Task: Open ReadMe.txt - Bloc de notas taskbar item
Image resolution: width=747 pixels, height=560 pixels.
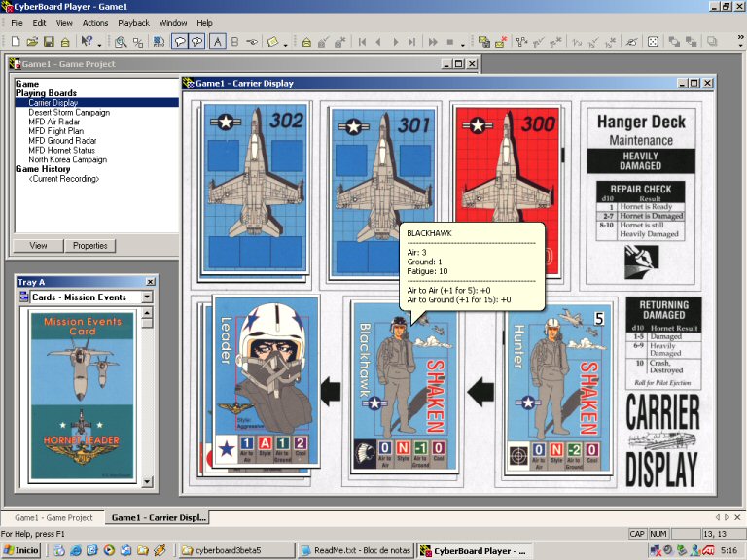Action: 355,550
